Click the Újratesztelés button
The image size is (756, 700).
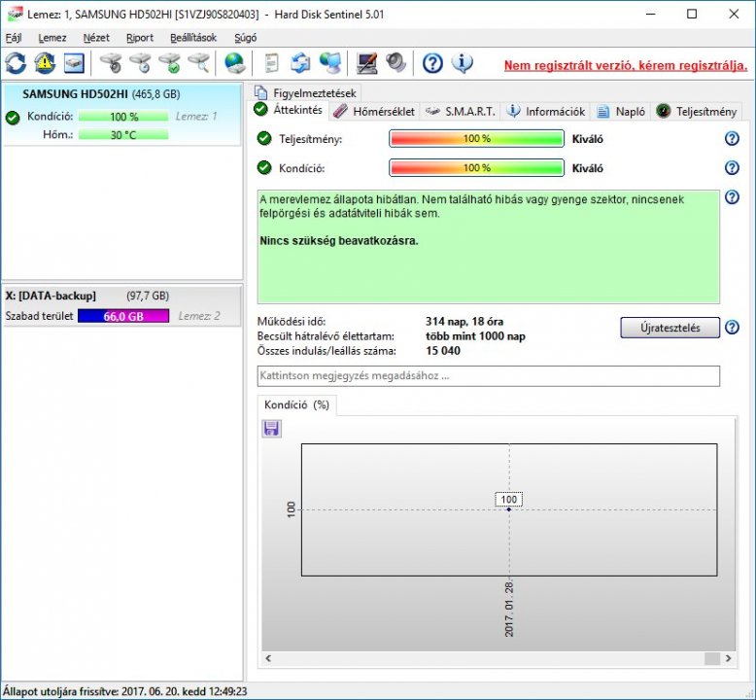pyautogui.click(x=670, y=328)
